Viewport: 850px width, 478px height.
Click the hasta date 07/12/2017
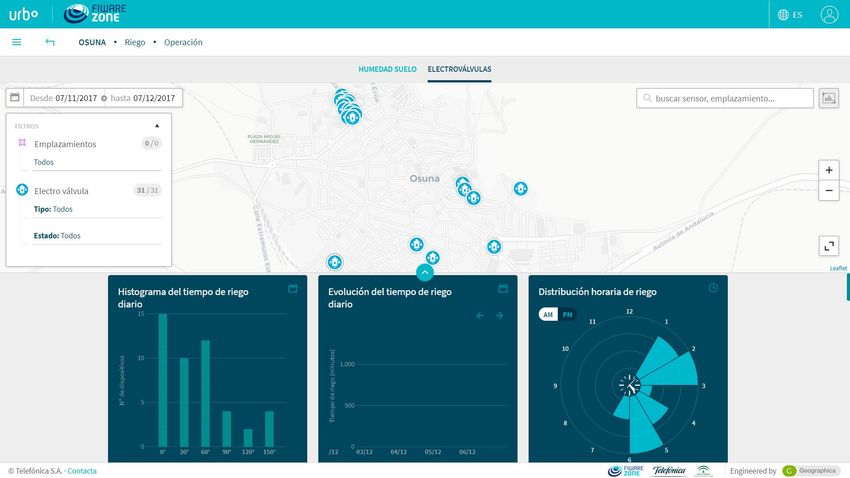click(154, 98)
